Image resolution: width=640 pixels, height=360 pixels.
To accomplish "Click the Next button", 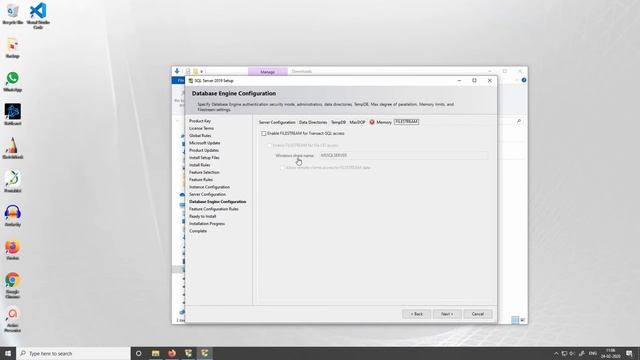I will (447, 314).
